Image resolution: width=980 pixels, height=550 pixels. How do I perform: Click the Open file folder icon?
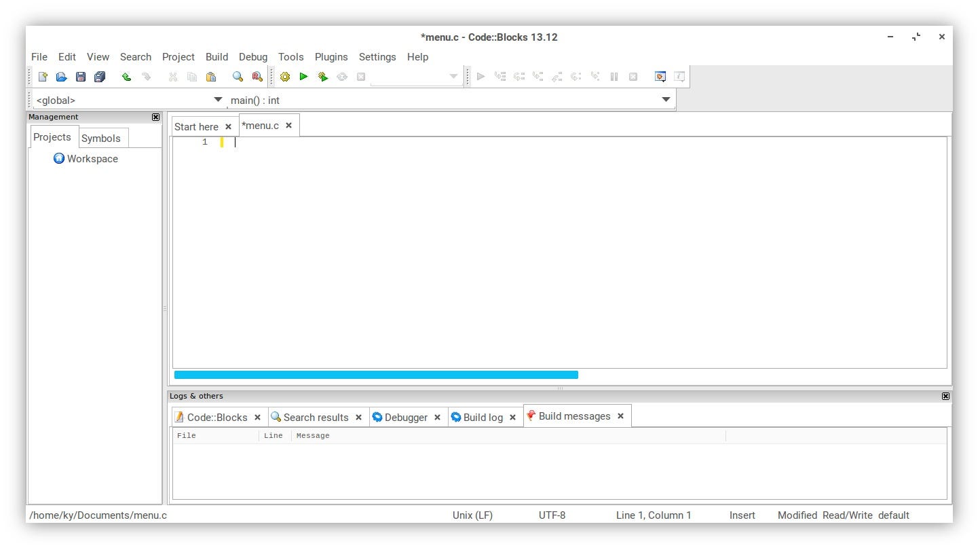[61, 77]
